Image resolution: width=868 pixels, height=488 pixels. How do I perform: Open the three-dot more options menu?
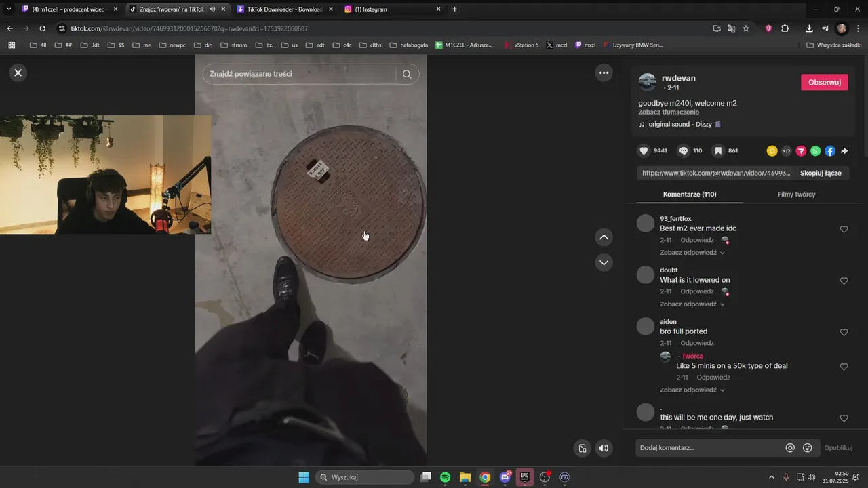[604, 73]
